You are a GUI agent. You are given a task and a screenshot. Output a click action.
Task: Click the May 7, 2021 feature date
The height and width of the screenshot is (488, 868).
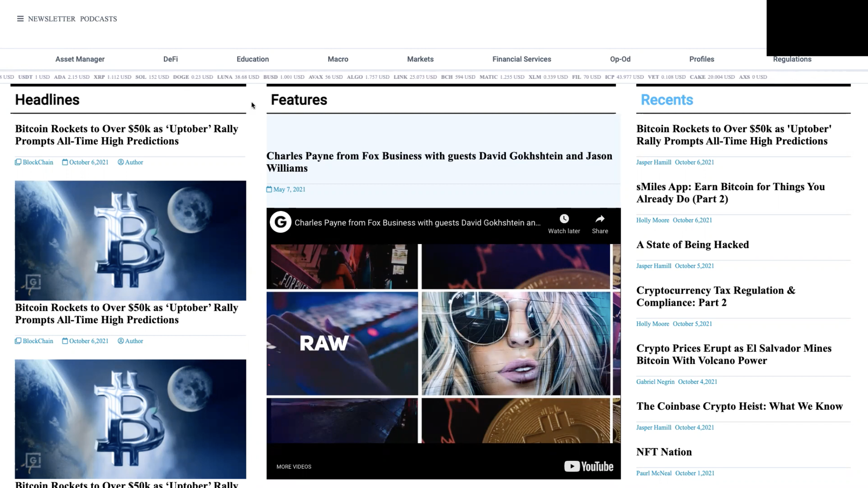pyautogui.click(x=286, y=189)
